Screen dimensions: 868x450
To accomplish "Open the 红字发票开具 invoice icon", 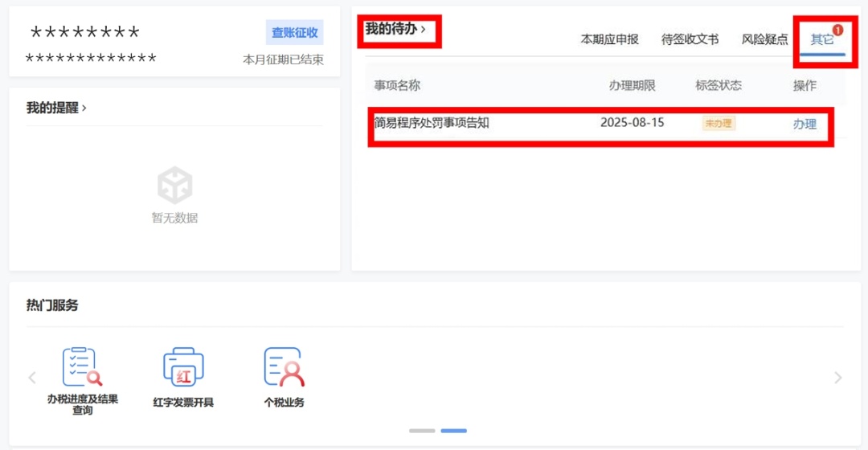I will point(183,368).
